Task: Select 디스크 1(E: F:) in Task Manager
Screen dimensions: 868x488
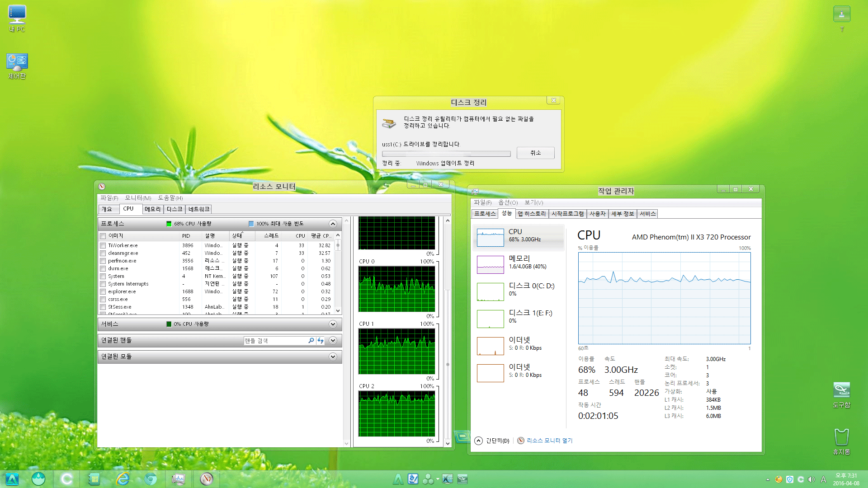Action: point(519,319)
